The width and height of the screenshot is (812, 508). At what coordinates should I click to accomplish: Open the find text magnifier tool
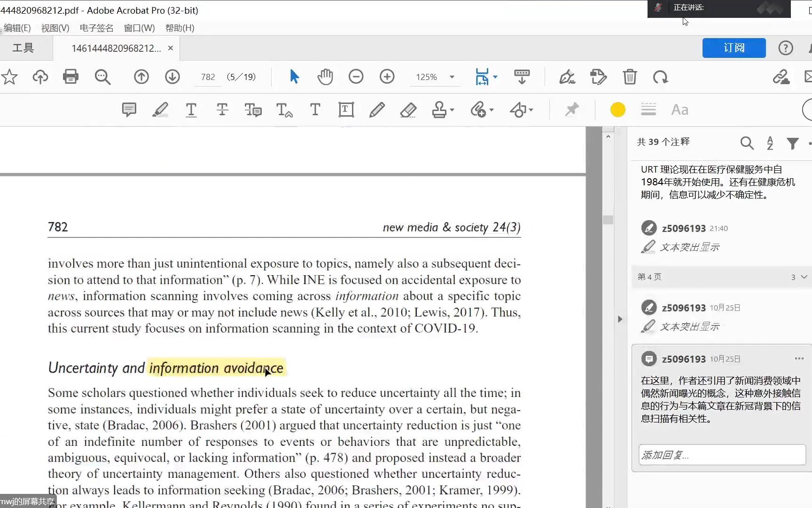tap(102, 77)
